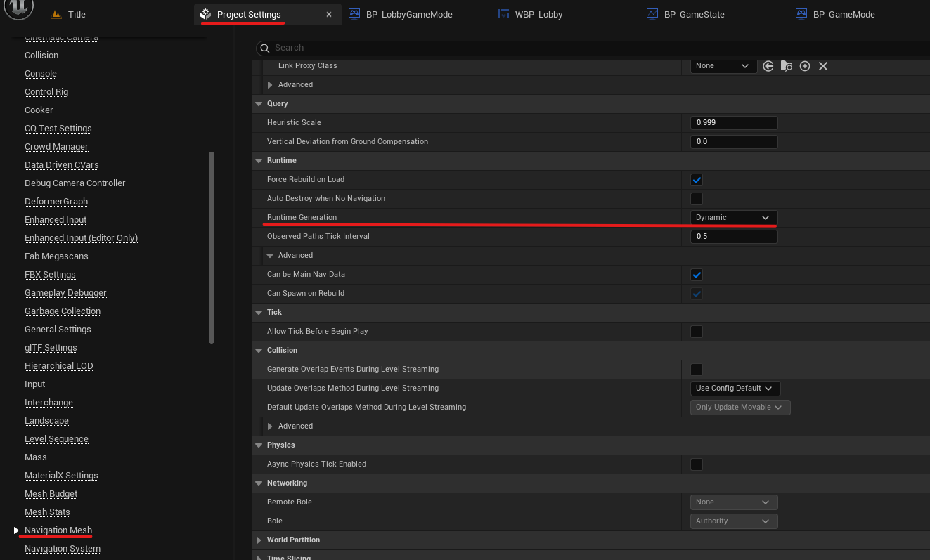Open the Remote Role dropdown
The height and width of the screenshot is (560, 930).
734,502
